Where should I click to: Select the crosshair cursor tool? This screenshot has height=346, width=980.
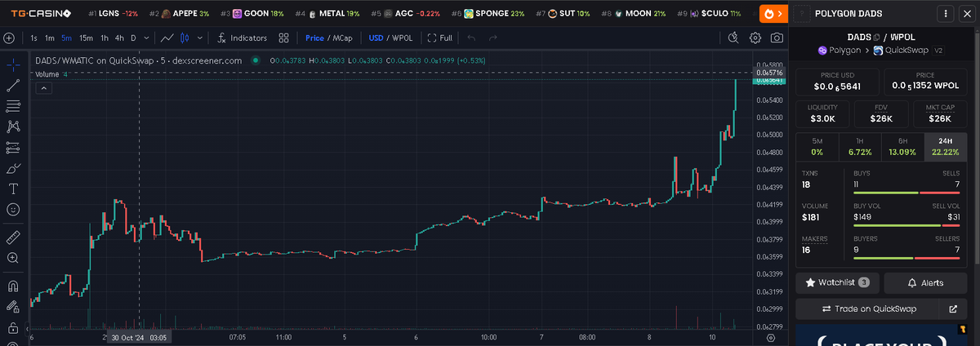[x=13, y=64]
